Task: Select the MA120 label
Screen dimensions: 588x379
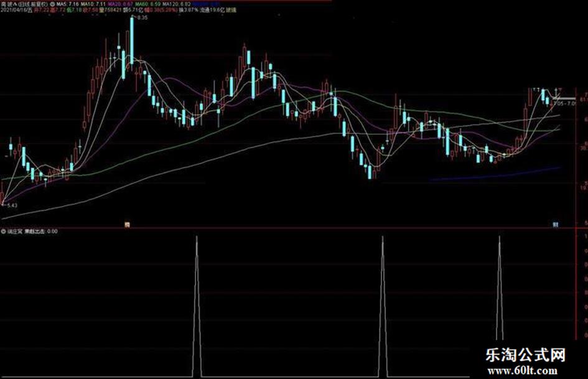Action: coord(177,4)
